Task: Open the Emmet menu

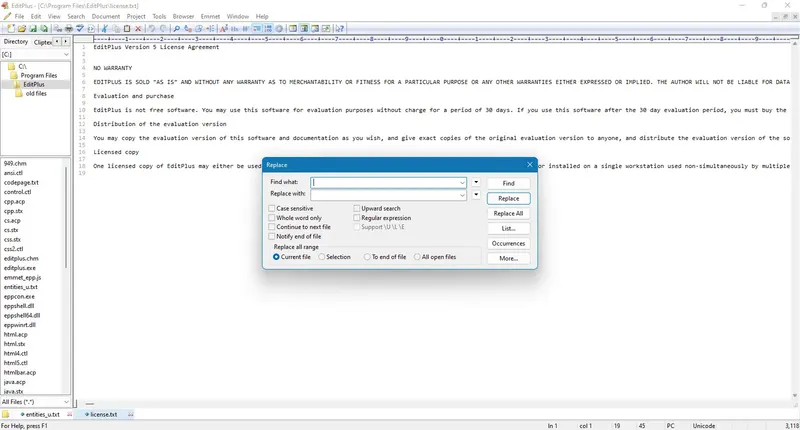Action: (x=210, y=16)
